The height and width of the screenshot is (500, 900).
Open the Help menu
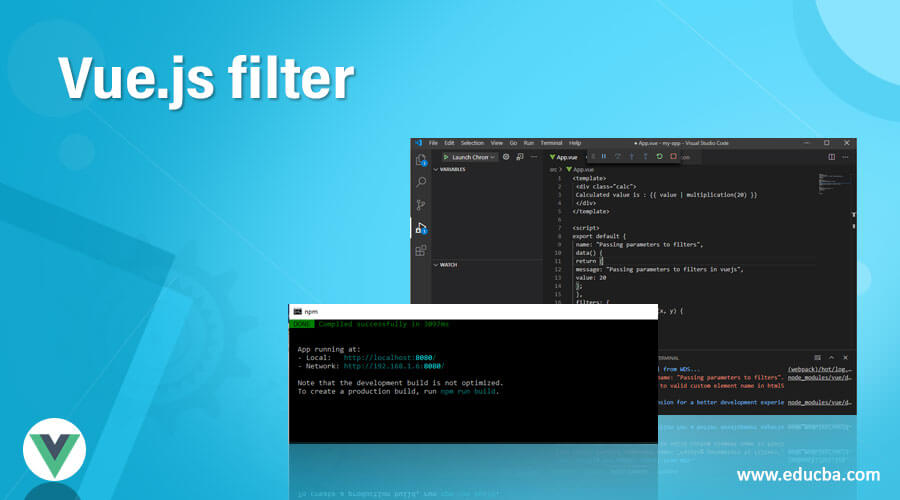click(575, 143)
